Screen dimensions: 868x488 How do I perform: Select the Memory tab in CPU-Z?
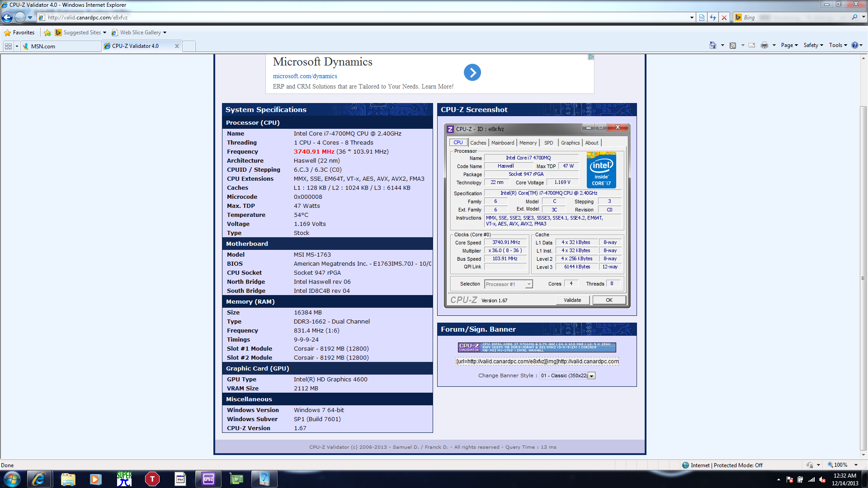[x=528, y=143]
